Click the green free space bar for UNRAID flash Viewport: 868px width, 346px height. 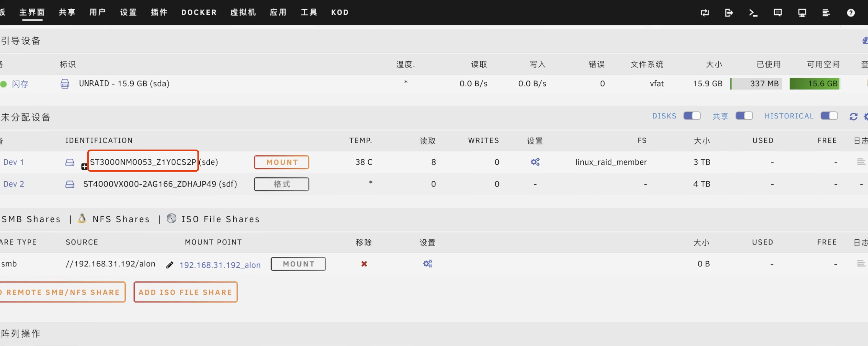(x=815, y=83)
